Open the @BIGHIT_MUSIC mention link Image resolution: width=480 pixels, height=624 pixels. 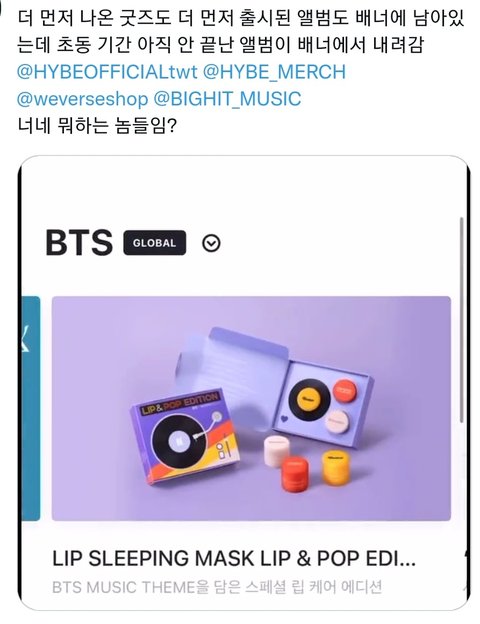coord(227,99)
